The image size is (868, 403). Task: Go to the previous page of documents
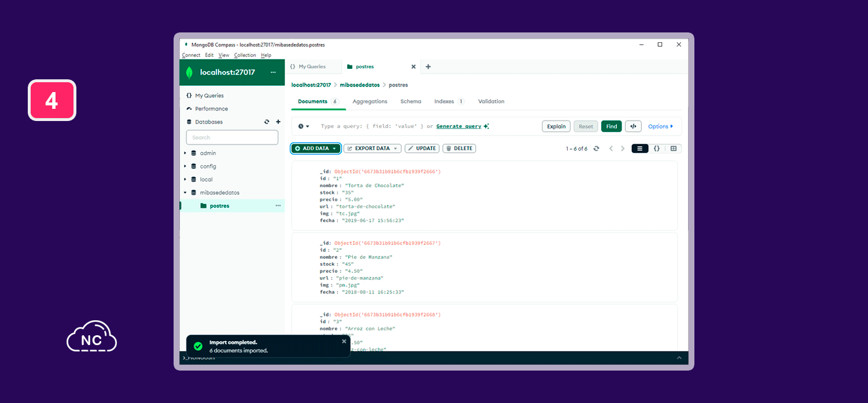pyautogui.click(x=611, y=149)
